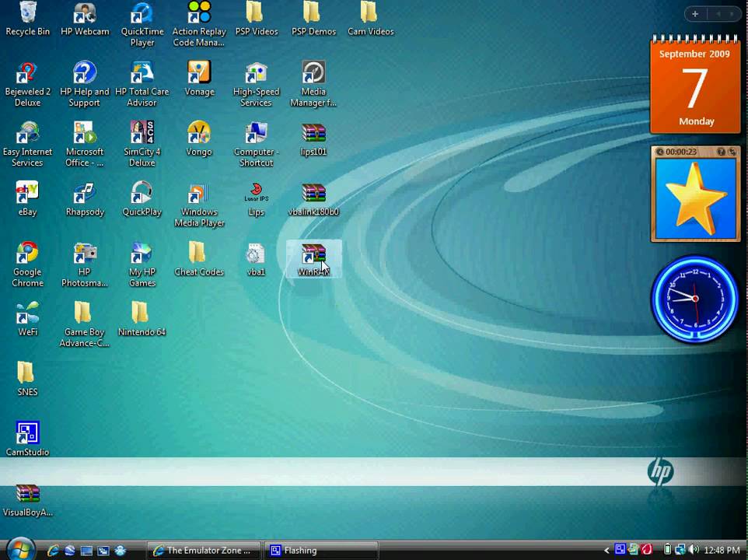Select the Nintendo 64 folder
Image resolution: width=748 pixels, height=560 pixels.
click(142, 319)
